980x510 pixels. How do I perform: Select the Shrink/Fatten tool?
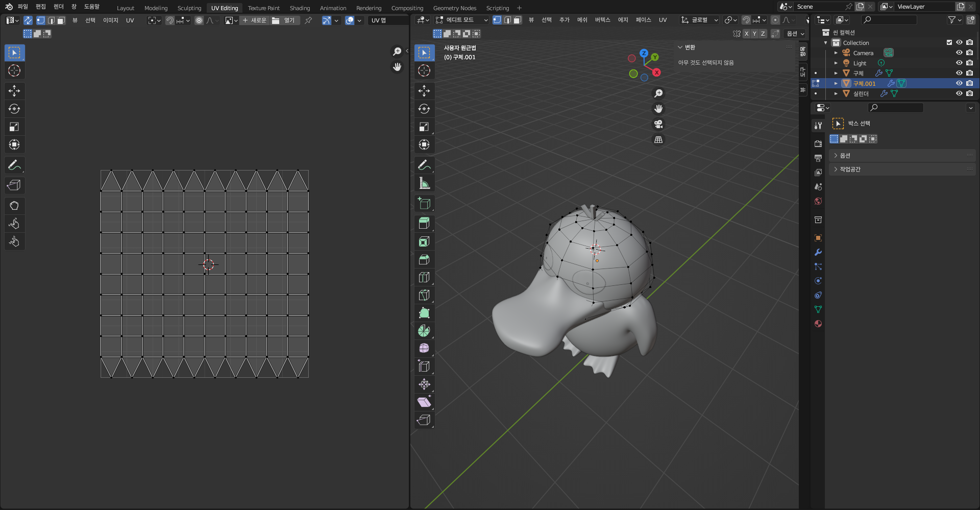pos(424,384)
